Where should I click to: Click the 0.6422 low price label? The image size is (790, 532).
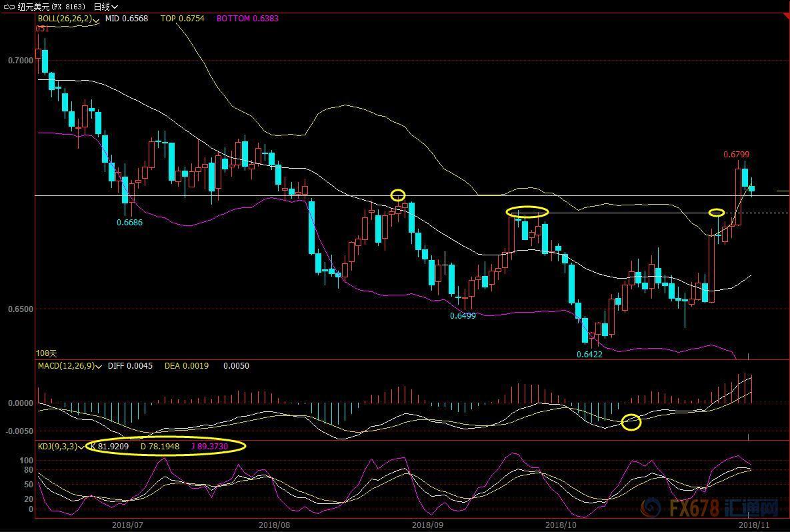(x=589, y=354)
